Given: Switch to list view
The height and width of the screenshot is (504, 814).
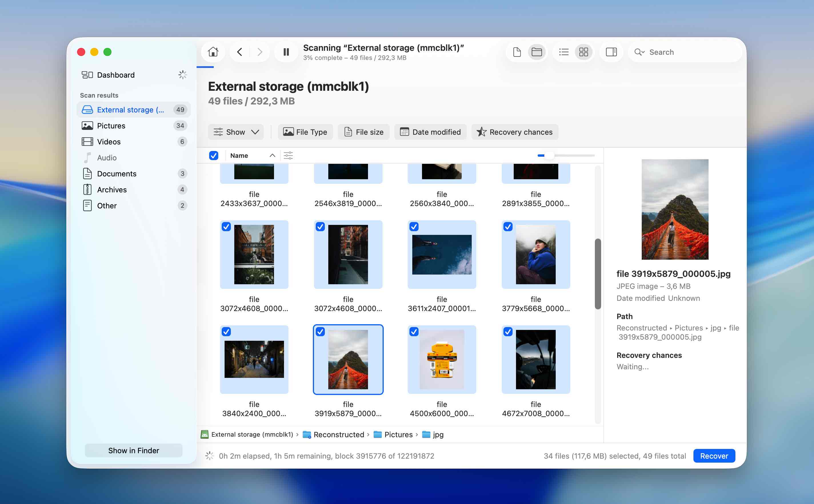Looking at the screenshot, I should point(563,52).
